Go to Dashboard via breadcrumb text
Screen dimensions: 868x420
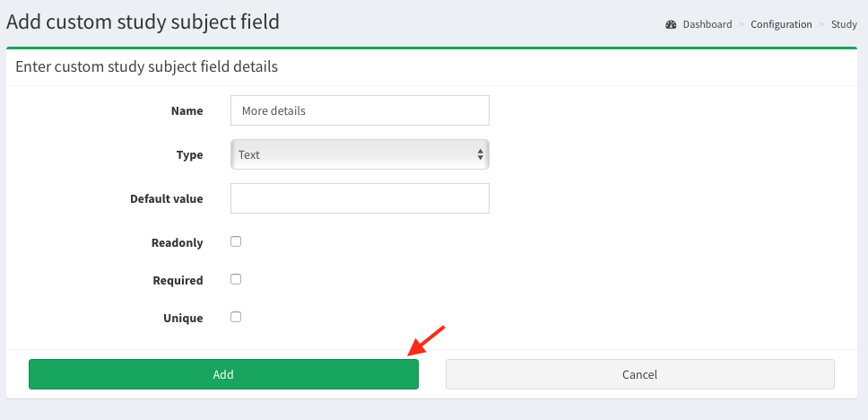click(x=707, y=24)
